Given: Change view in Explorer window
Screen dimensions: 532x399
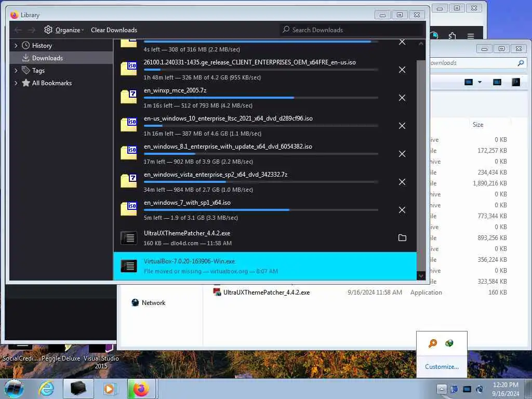Looking at the screenshot, I should (469, 82).
